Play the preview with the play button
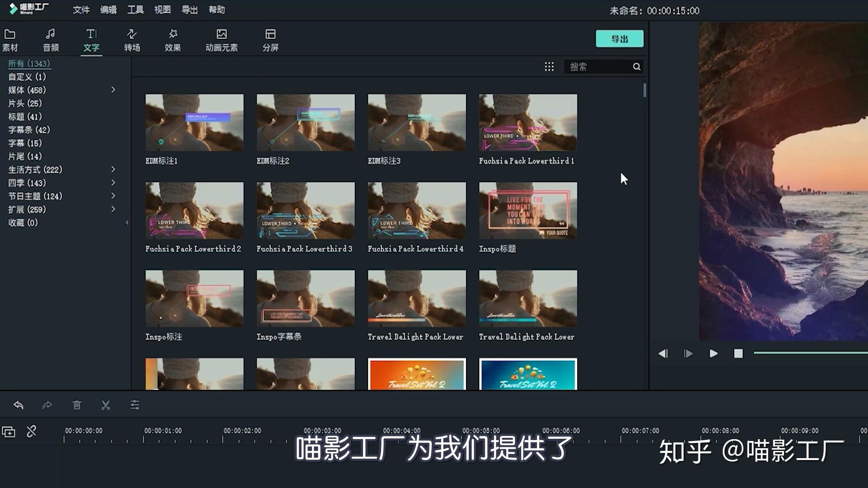The width and height of the screenshot is (868, 488). (713, 353)
